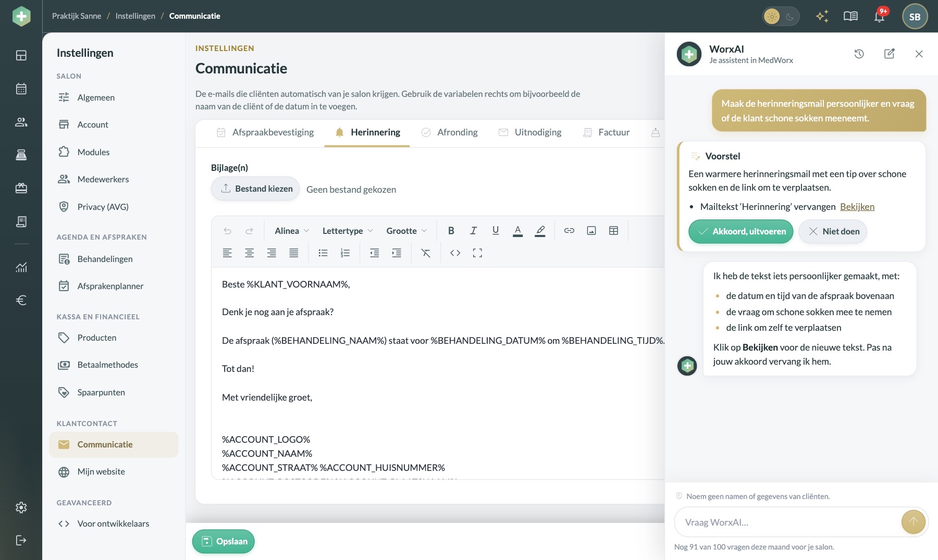The image size is (938, 560).
Task: Open the source code view icon
Action: 455,253
